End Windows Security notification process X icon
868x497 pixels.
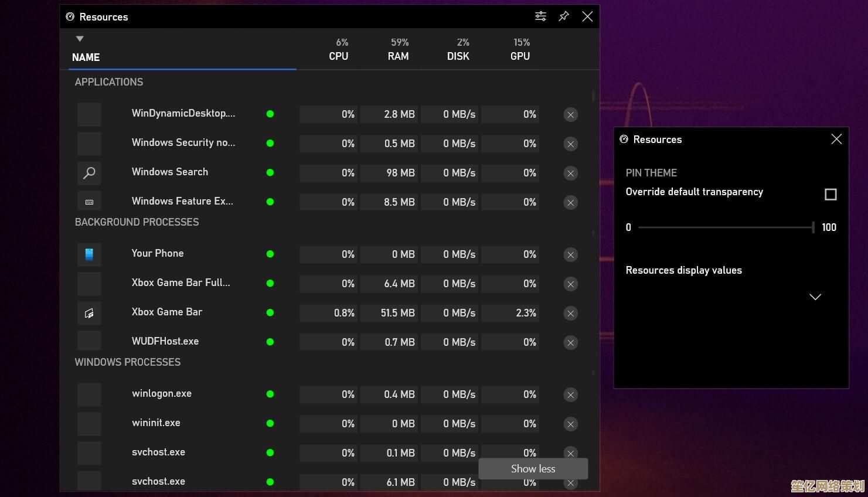click(570, 144)
